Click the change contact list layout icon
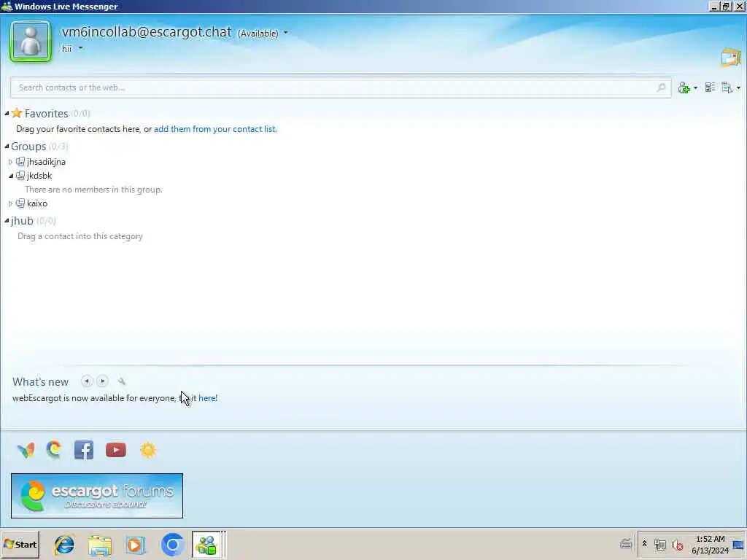Image resolution: width=747 pixels, height=560 pixels. tap(710, 87)
